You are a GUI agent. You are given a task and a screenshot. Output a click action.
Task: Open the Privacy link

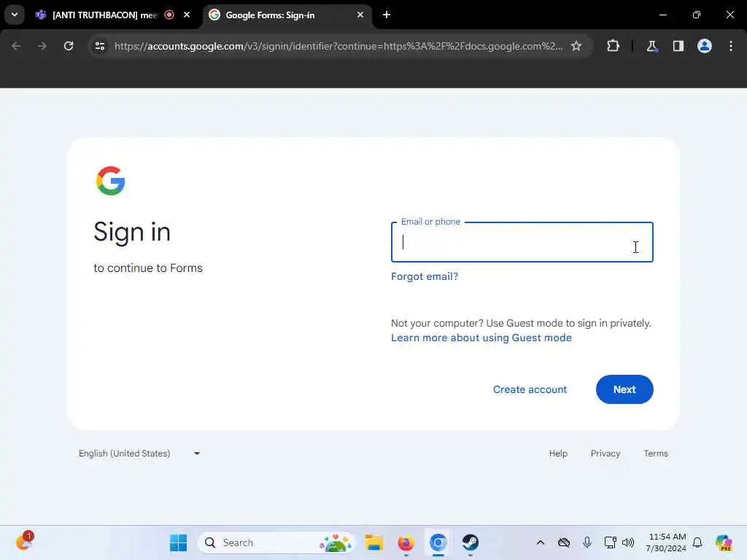pyautogui.click(x=605, y=454)
